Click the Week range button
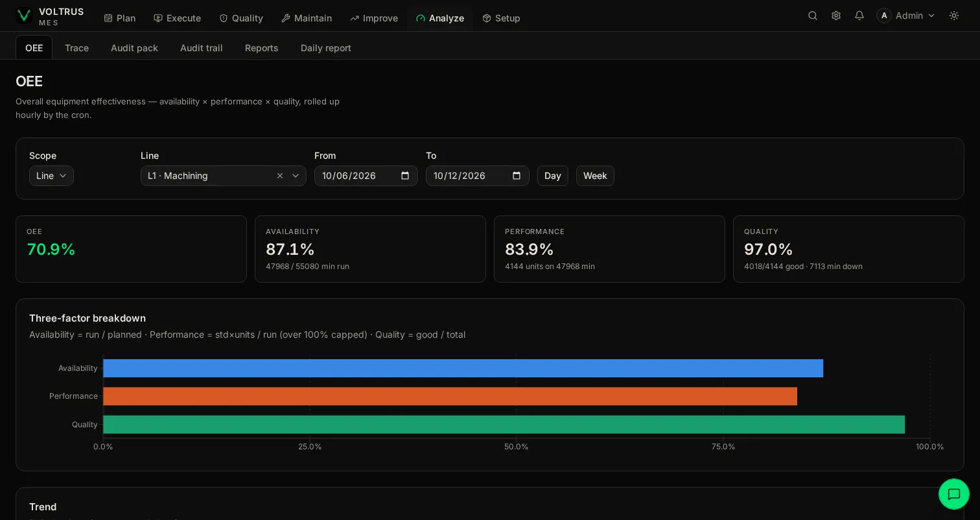Viewport: 980px width, 520px height. point(595,176)
